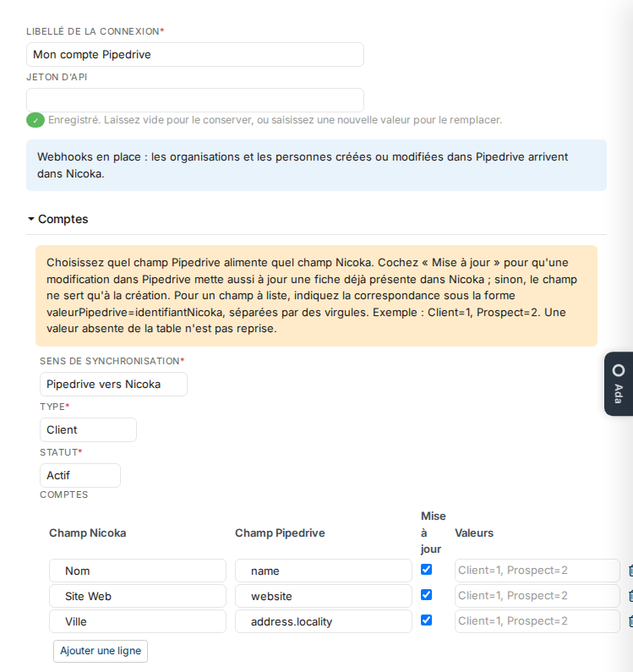Image resolution: width=633 pixels, height=672 pixels.
Task: Open the Site Web Nicoka field selector
Action: (x=138, y=596)
